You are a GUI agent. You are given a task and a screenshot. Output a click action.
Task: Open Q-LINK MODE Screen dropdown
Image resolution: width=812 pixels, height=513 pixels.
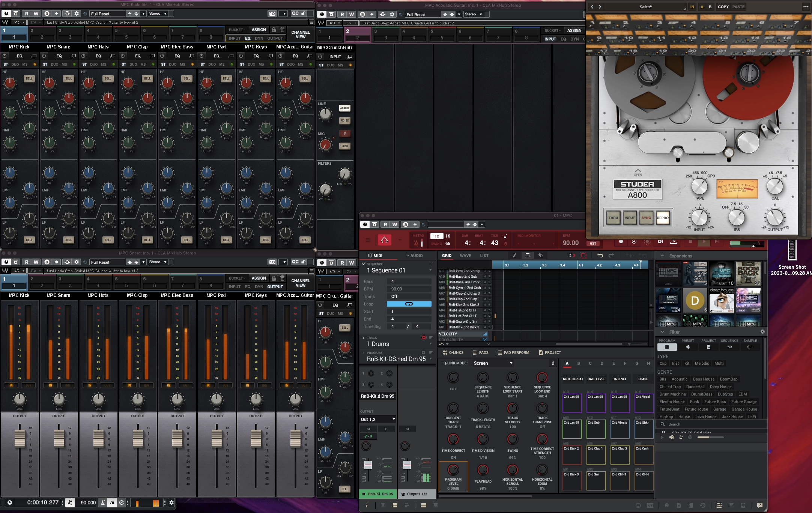click(493, 363)
